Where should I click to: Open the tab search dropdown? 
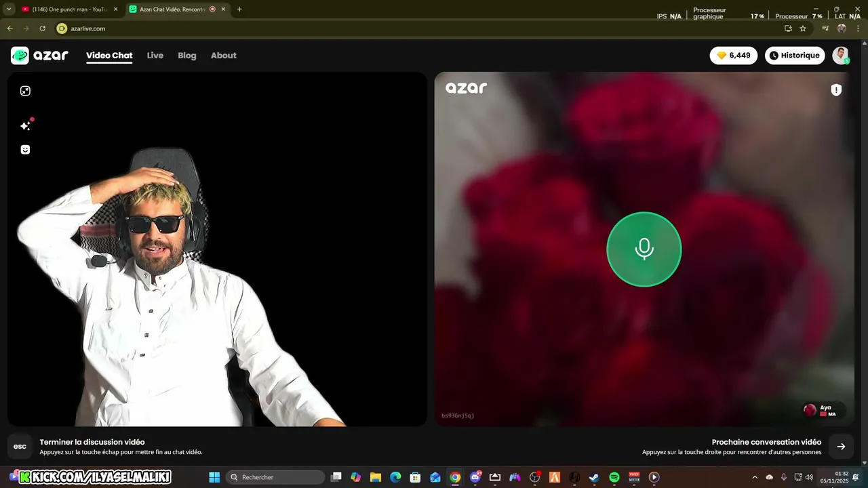[x=9, y=9]
